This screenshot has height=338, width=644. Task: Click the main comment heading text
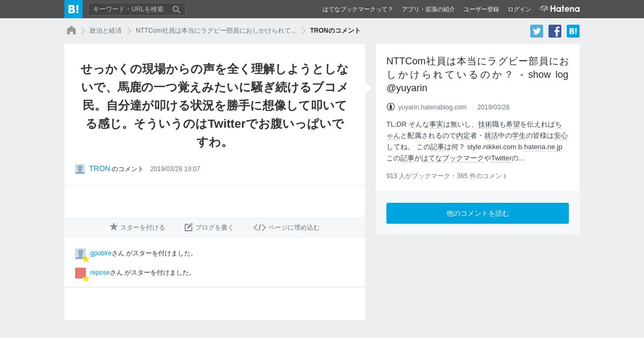click(215, 106)
